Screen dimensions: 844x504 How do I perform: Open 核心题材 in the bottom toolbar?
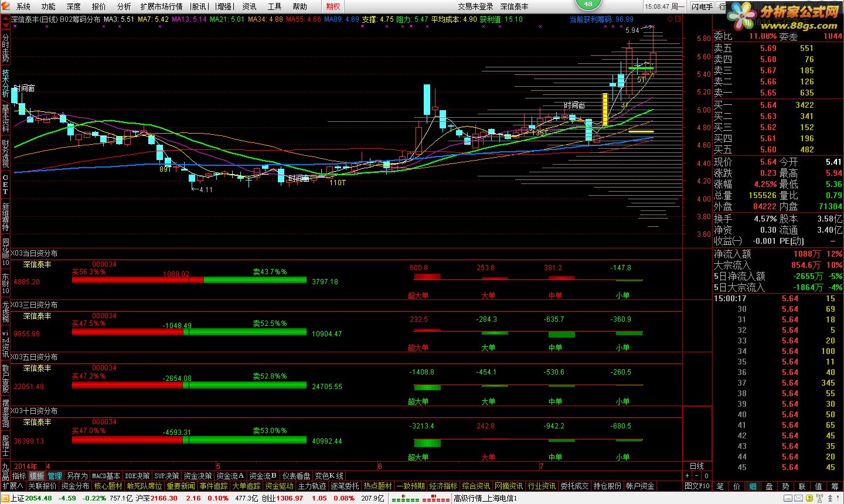[108, 486]
